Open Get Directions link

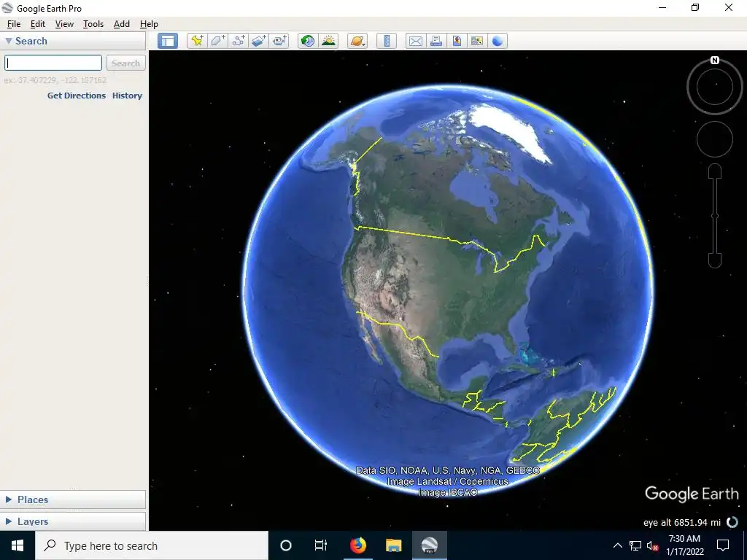(x=76, y=96)
